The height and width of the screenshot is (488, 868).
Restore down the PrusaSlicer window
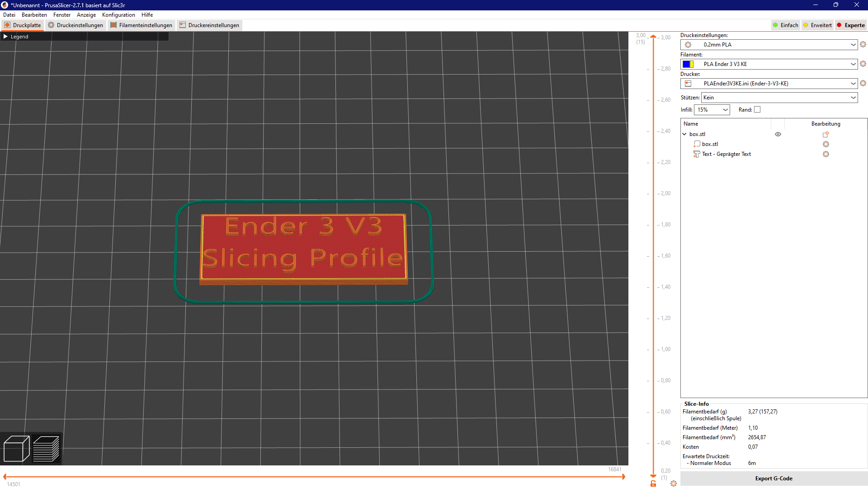tap(836, 5)
